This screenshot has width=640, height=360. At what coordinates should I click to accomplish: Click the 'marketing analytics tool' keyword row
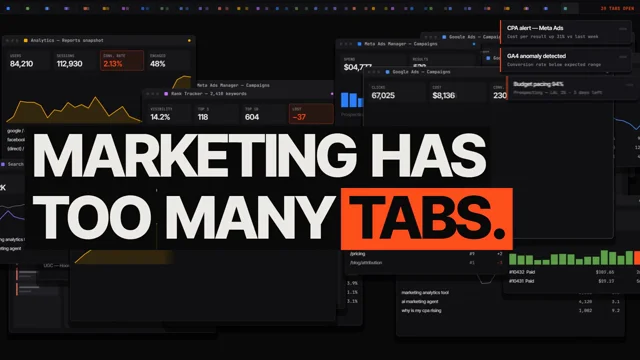click(510, 293)
